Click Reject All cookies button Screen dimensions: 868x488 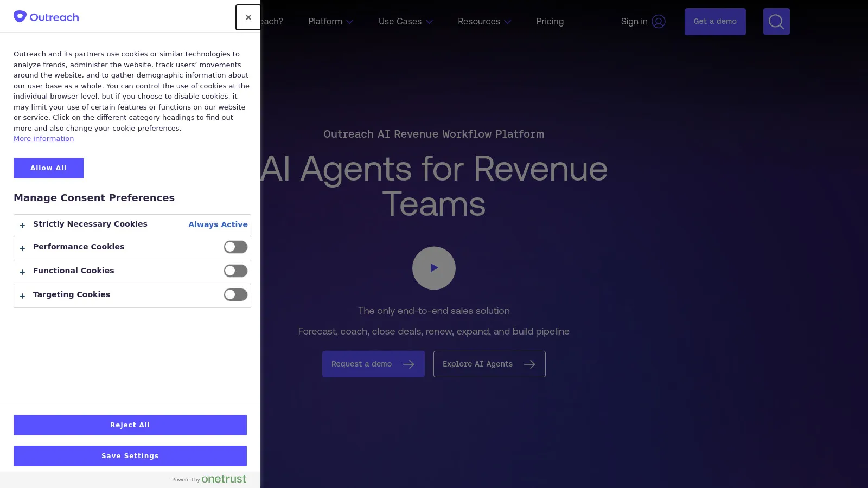coord(130,425)
